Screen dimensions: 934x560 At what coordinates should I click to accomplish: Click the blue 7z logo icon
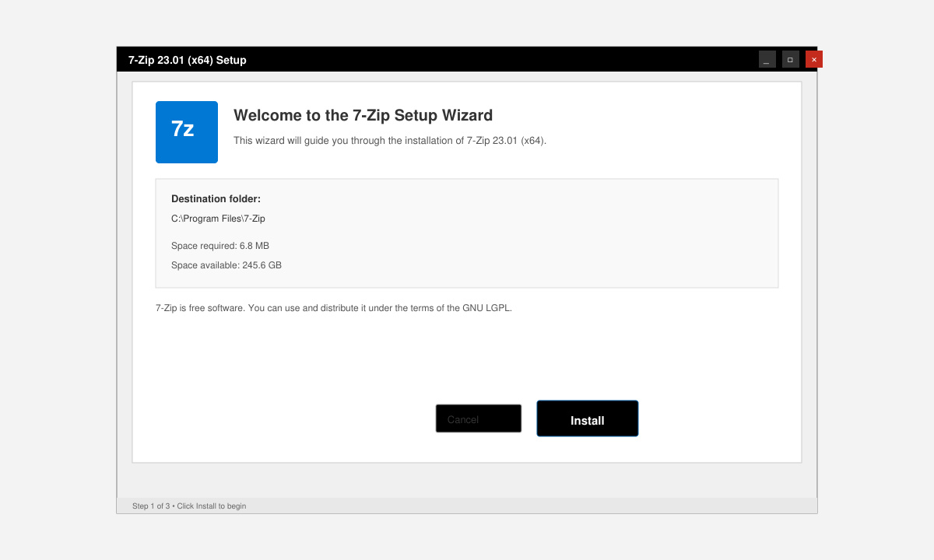pos(187,132)
